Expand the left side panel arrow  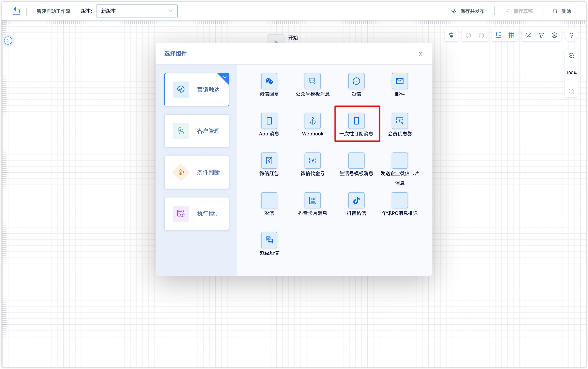tap(8, 41)
